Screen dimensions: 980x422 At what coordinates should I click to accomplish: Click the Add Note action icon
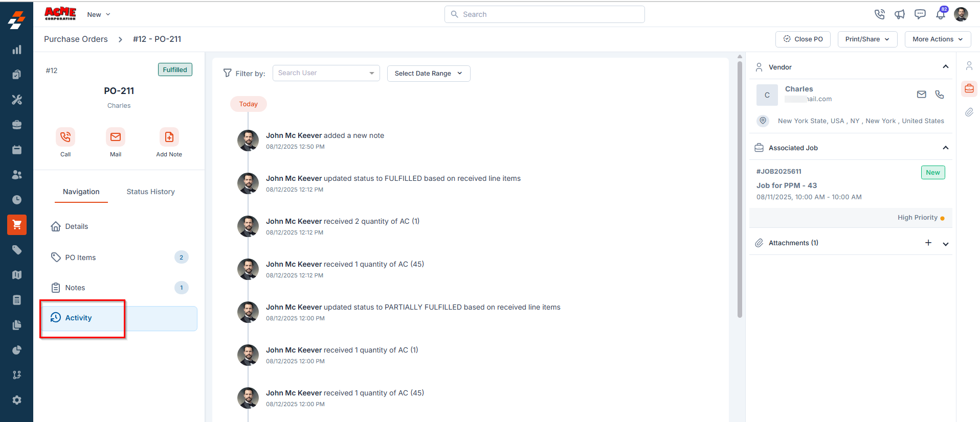[x=169, y=137]
